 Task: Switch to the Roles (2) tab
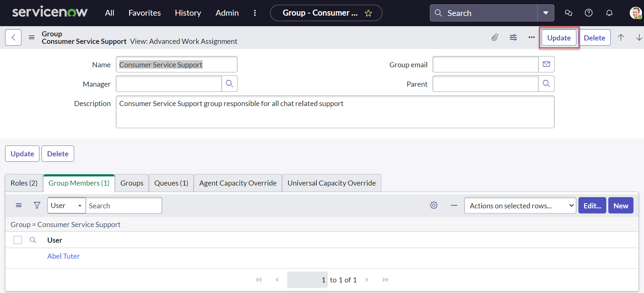[24, 183]
